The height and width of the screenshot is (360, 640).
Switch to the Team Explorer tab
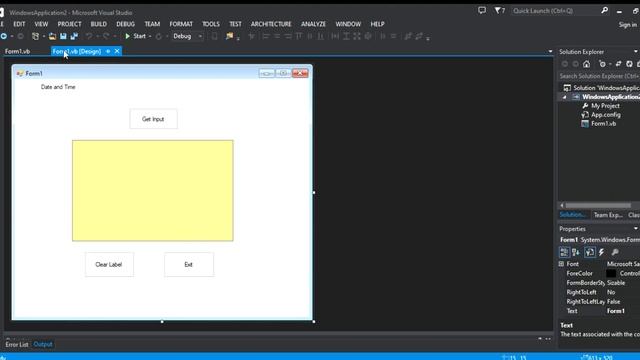click(x=608, y=215)
